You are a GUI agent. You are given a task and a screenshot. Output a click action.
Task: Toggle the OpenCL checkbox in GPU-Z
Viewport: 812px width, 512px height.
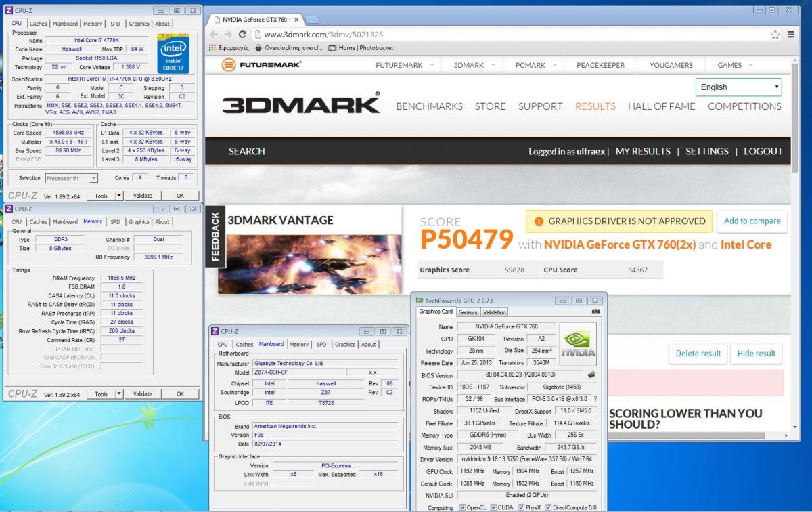(x=462, y=508)
